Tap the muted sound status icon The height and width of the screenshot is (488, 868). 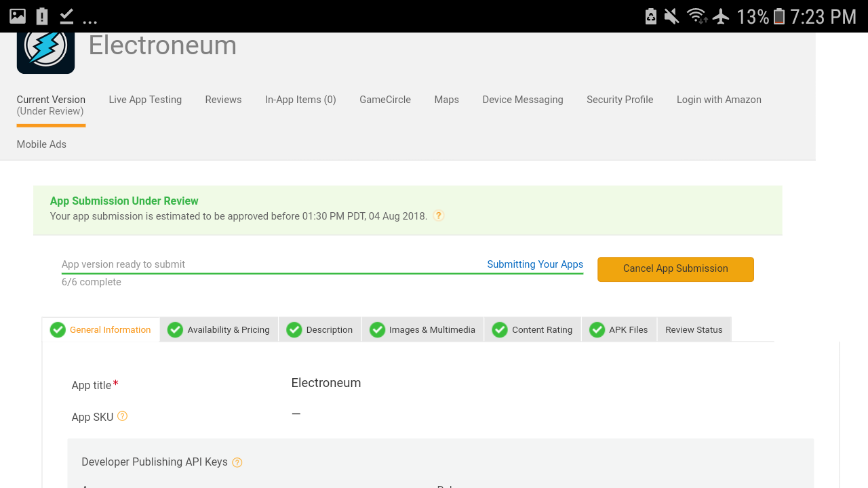tap(672, 16)
